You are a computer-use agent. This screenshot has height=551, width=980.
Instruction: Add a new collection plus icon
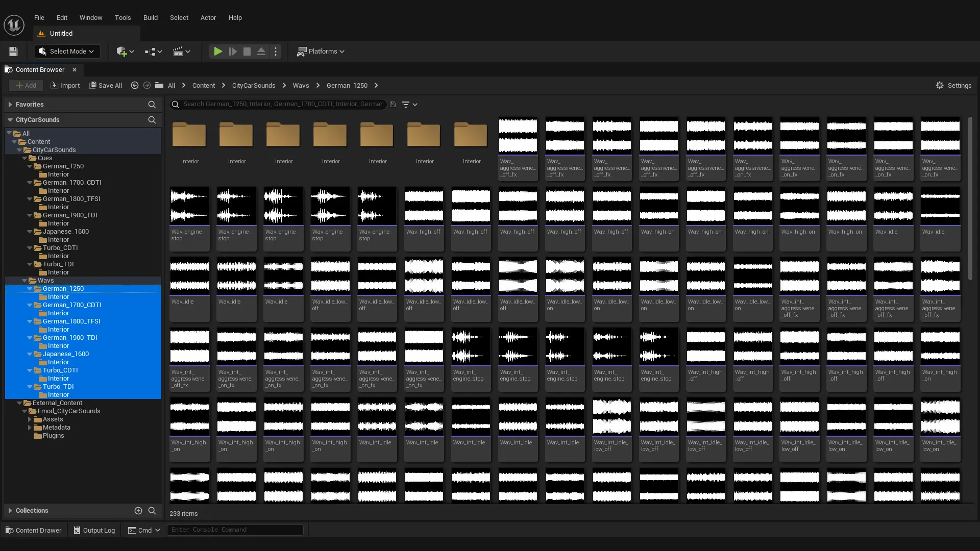(x=138, y=511)
